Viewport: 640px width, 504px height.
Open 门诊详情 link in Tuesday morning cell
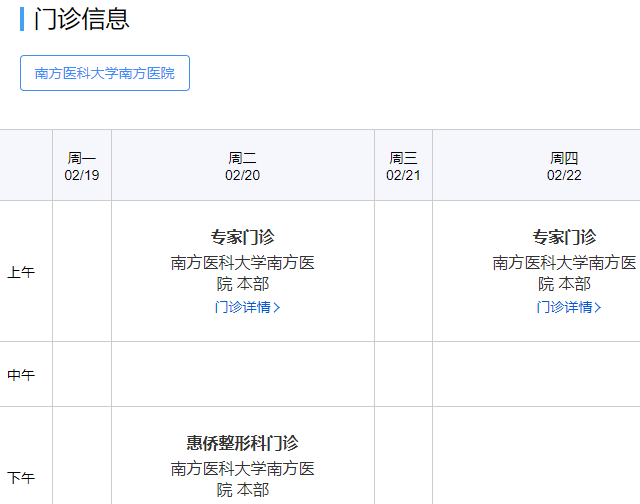tap(243, 307)
